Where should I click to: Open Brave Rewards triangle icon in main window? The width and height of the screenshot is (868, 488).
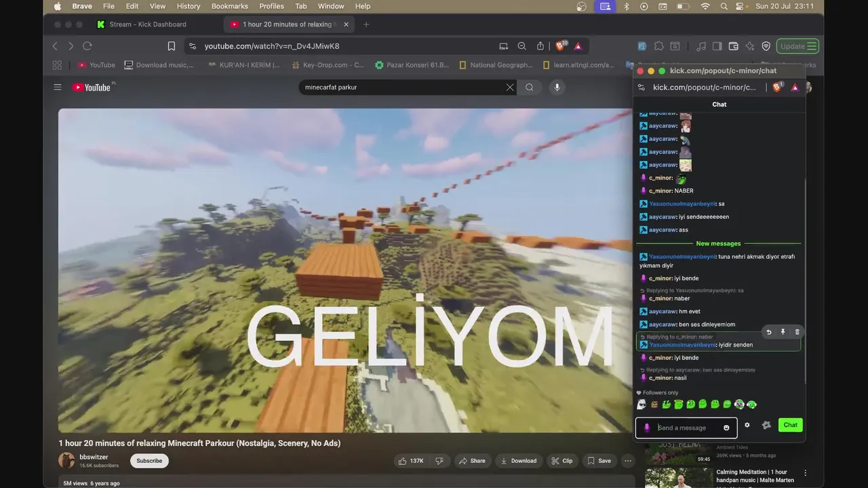(x=578, y=46)
